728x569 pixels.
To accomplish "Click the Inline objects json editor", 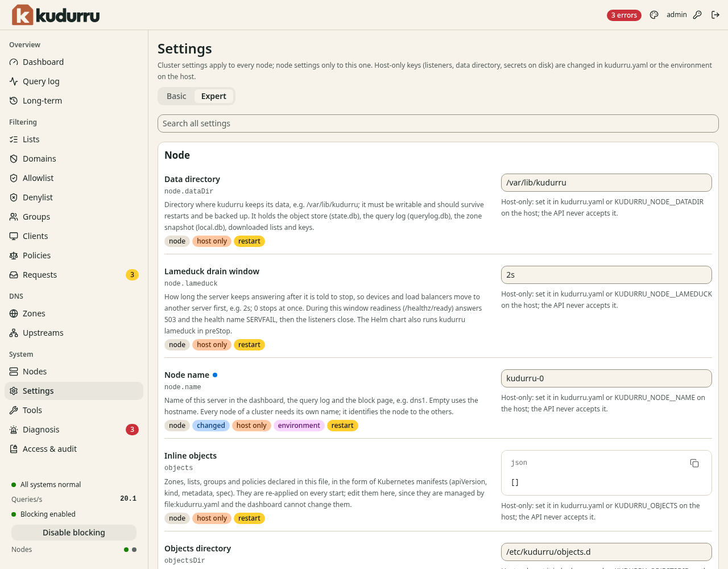I will point(606,473).
